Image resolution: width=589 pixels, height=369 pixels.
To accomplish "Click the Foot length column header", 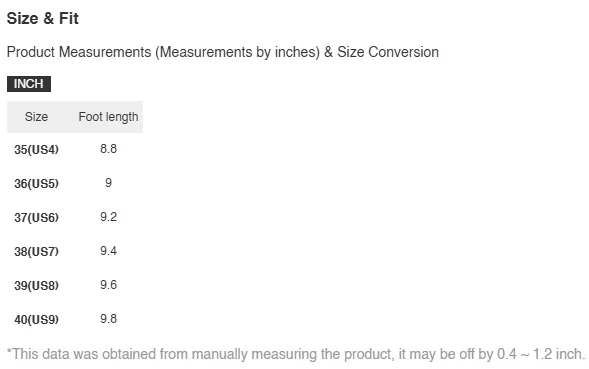I will click(109, 117).
